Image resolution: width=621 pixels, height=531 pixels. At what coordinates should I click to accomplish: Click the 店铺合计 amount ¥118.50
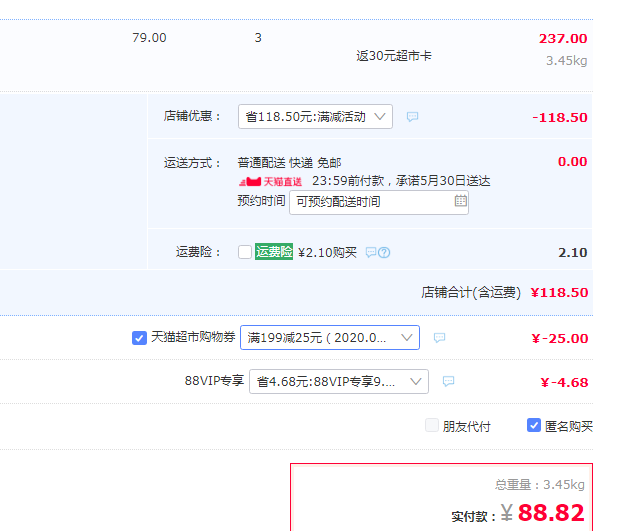pos(559,292)
